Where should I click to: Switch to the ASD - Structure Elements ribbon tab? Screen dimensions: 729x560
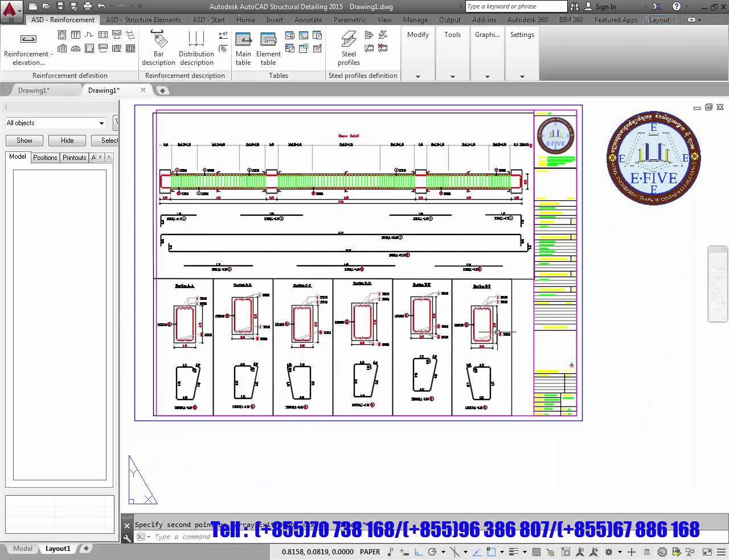(x=143, y=19)
